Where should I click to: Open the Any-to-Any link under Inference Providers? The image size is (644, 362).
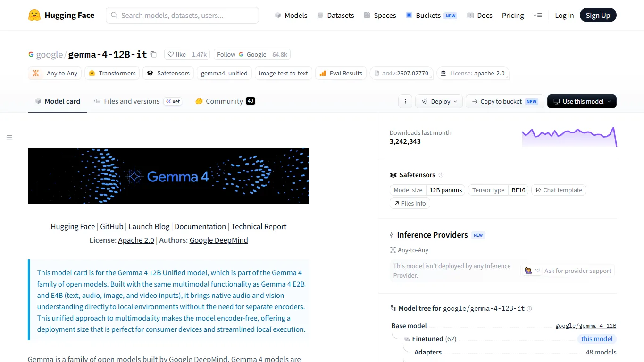(x=409, y=250)
